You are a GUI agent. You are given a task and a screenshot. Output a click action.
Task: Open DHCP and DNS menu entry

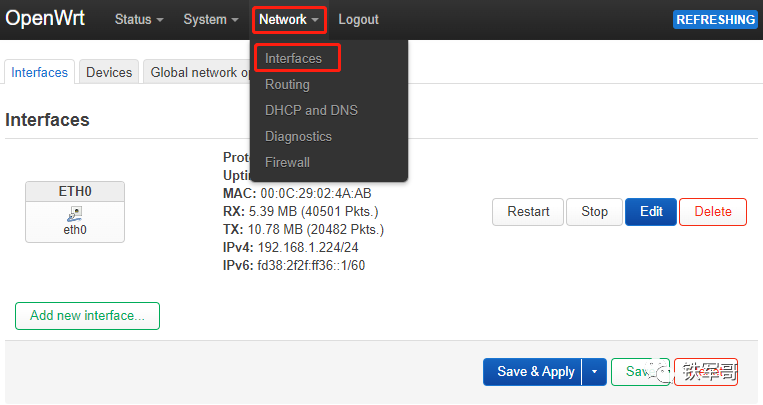tap(311, 110)
